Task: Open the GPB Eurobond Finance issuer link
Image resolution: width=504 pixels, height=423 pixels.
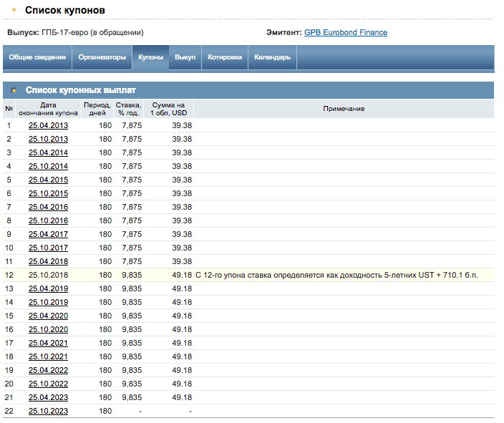Action: 346,32
